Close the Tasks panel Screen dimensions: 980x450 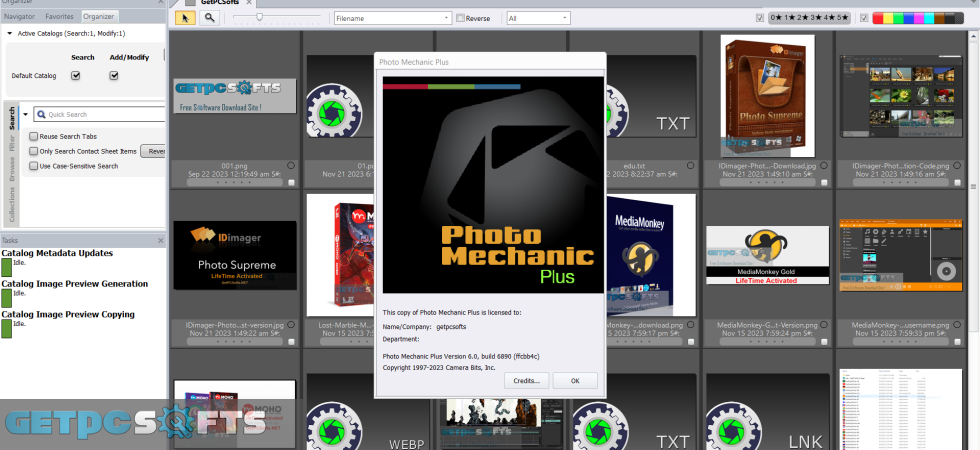point(160,240)
